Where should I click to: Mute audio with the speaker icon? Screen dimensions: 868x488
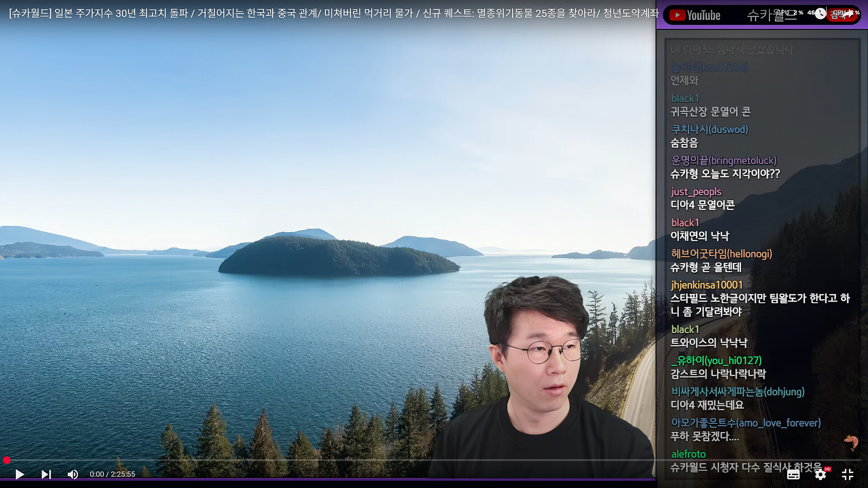72,474
